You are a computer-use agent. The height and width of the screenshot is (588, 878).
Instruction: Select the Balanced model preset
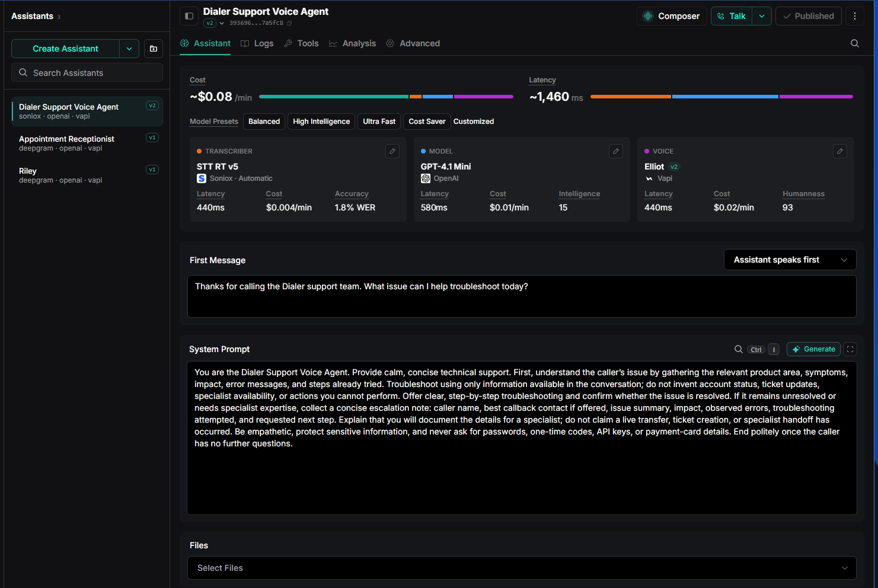tap(264, 122)
